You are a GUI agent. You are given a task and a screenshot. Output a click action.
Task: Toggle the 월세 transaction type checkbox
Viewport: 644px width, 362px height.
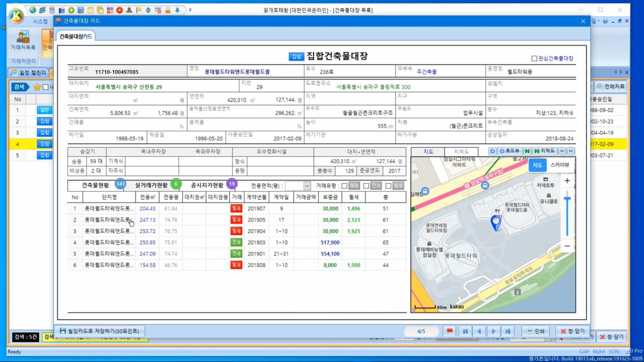click(x=388, y=186)
